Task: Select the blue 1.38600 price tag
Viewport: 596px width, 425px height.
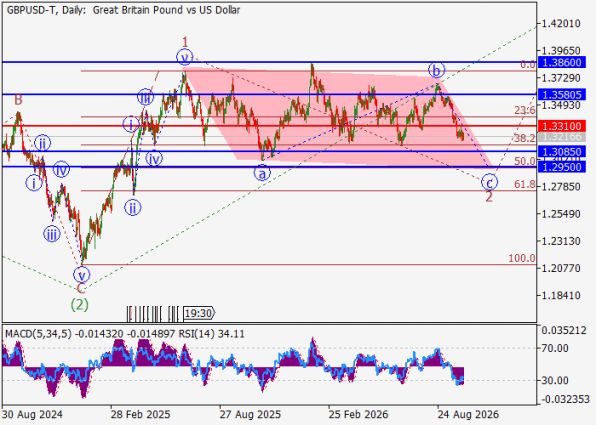Action: 561,63
